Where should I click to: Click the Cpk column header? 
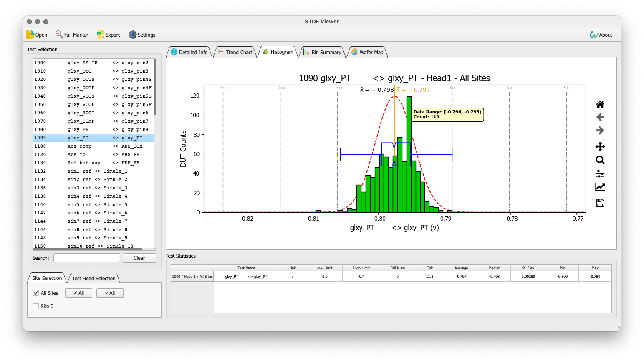[x=429, y=268]
